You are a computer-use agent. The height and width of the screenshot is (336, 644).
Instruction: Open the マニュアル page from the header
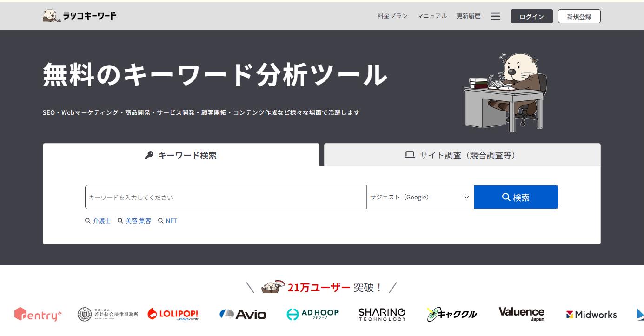click(x=432, y=16)
